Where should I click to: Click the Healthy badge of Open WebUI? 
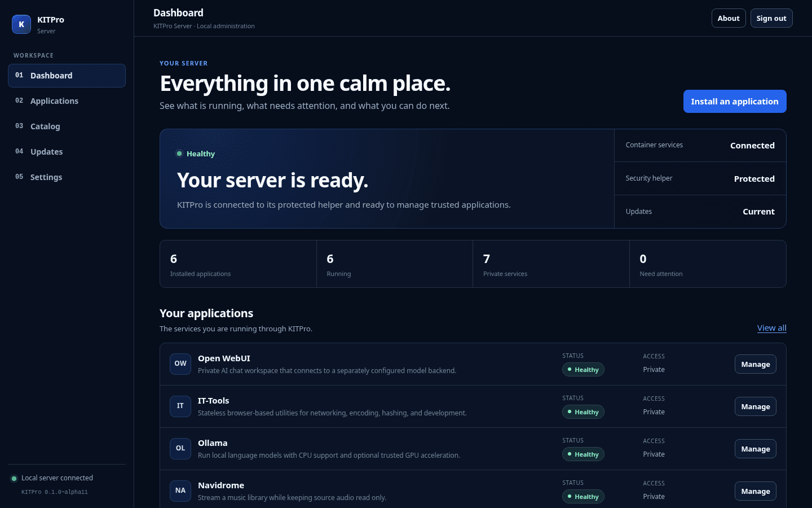tap(583, 370)
